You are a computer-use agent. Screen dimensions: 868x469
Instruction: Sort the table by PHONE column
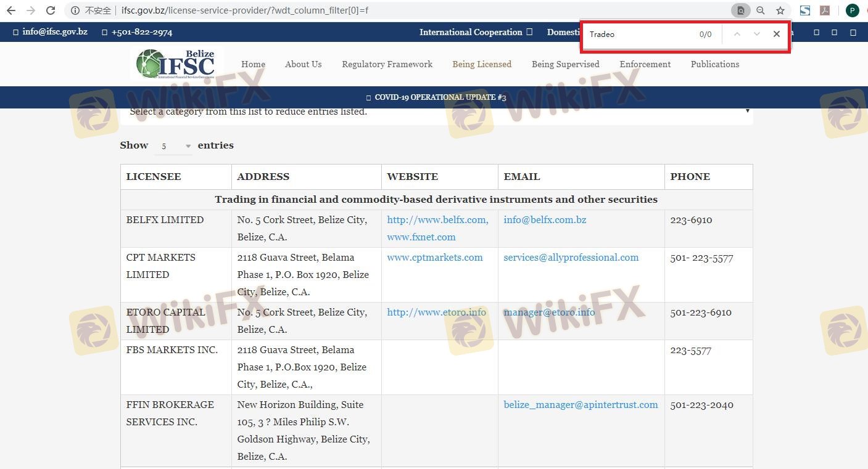coord(708,177)
